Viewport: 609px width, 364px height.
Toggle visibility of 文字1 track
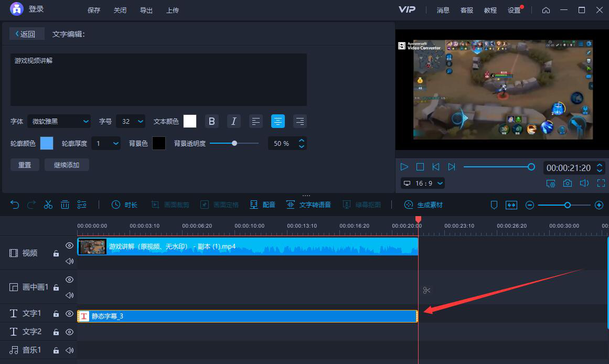coord(69,314)
